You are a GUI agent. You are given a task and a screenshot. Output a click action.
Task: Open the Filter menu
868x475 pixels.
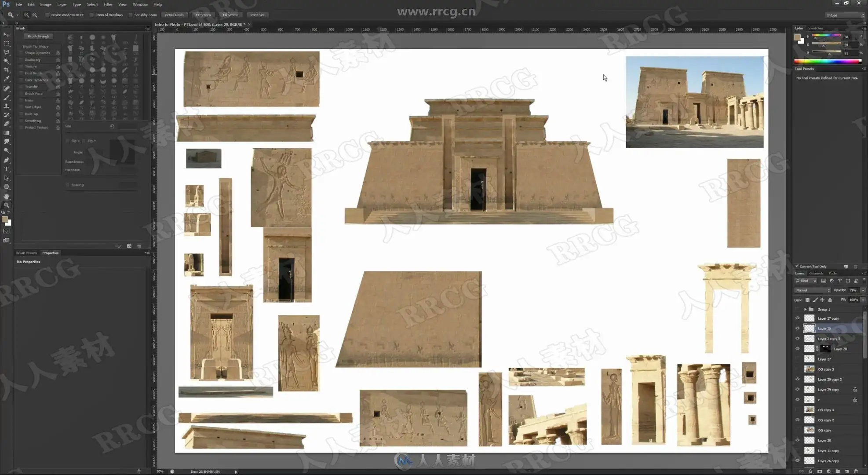tap(108, 4)
